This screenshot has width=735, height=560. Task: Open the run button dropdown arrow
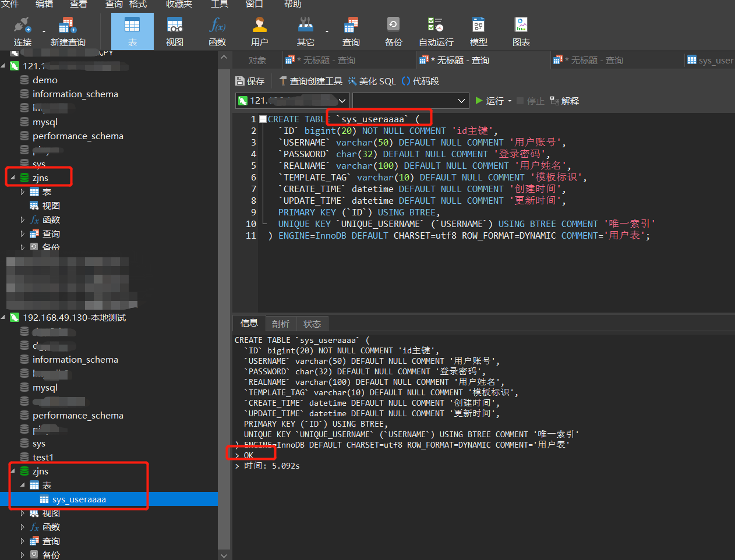tap(510, 101)
